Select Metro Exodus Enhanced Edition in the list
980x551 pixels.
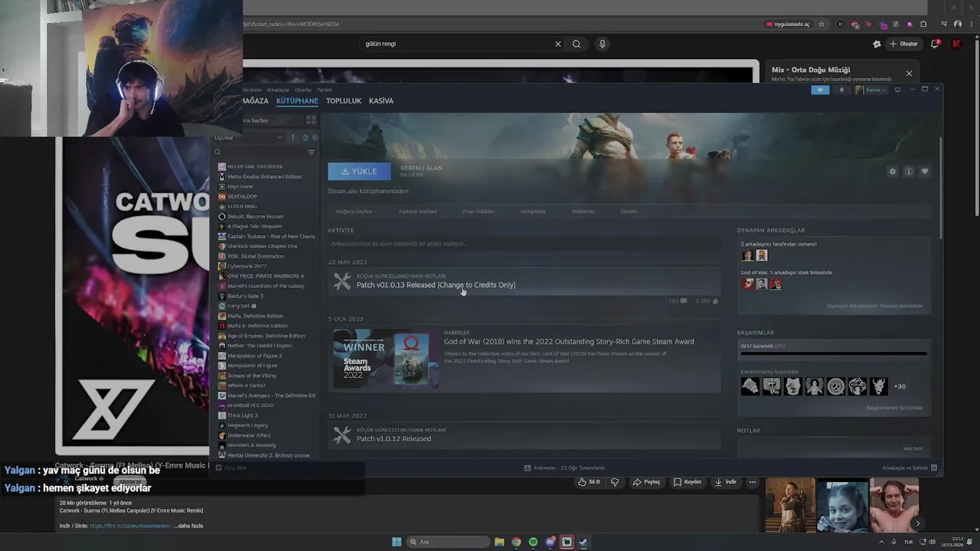coord(265,177)
